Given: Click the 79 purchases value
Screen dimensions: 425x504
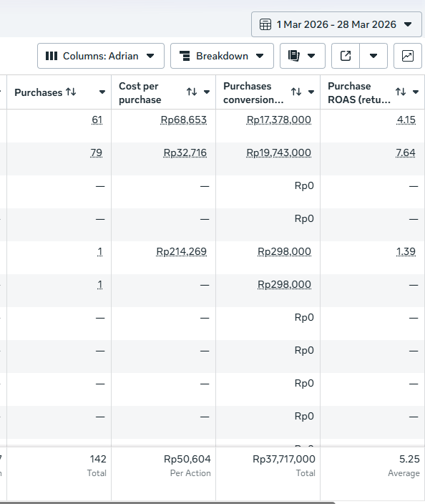Looking at the screenshot, I should point(97,152).
